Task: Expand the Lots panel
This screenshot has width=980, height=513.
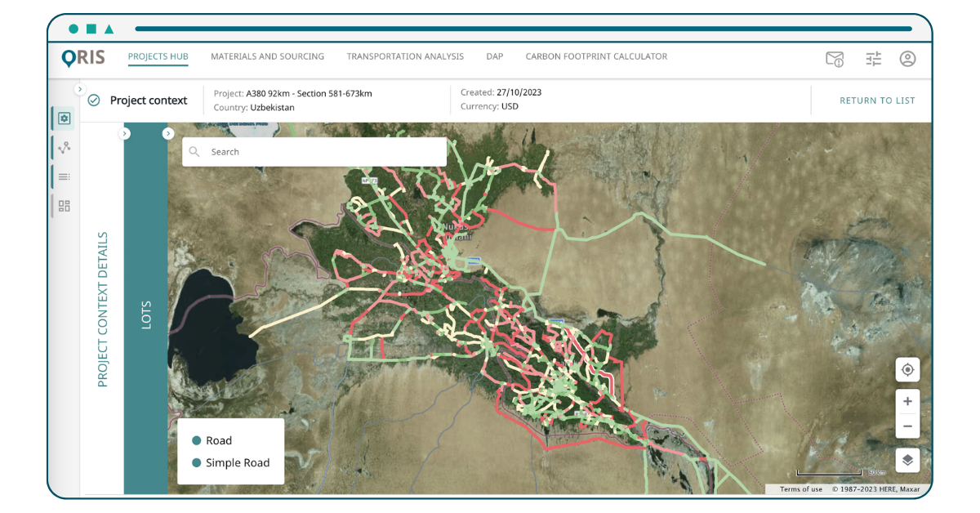Action: click(168, 134)
